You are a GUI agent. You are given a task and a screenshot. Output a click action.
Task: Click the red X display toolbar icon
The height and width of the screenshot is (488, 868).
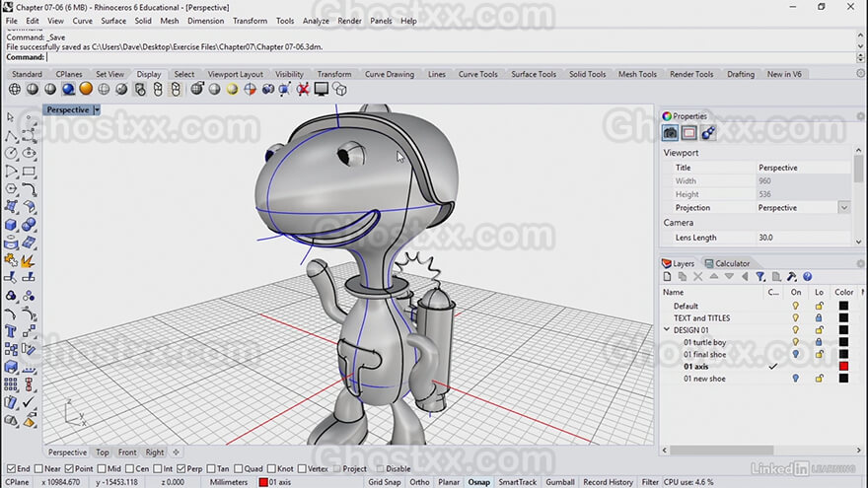pyautogui.click(x=303, y=89)
